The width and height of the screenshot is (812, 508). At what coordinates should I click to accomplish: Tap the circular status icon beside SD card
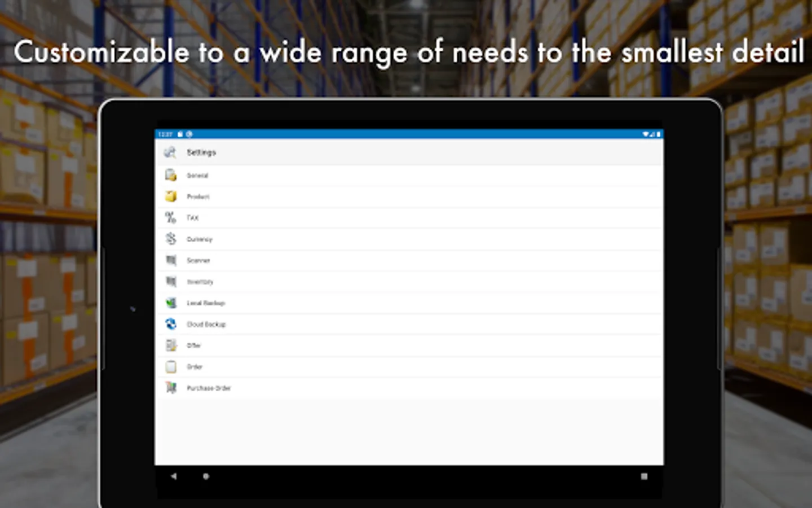[x=189, y=134]
